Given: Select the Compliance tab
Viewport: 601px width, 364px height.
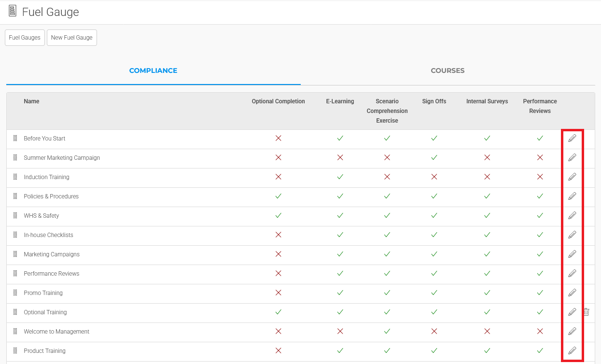Looking at the screenshot, I should pos(153,70).
